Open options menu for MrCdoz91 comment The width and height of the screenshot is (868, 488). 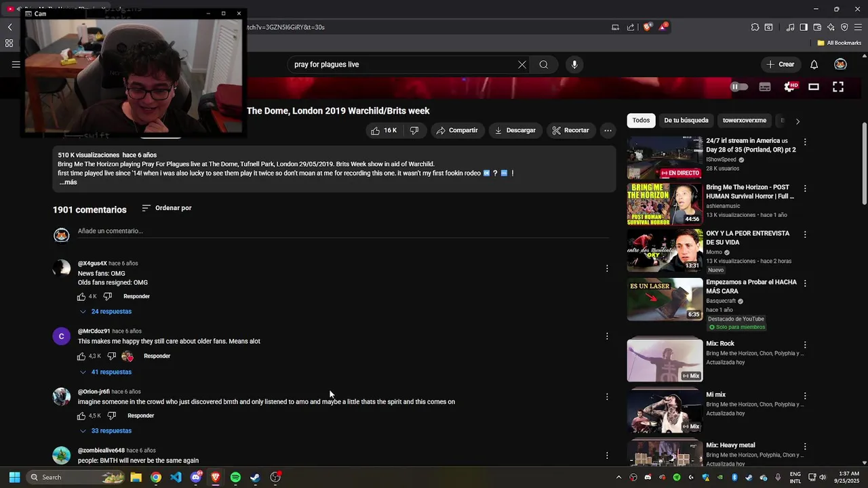(607, 336)
